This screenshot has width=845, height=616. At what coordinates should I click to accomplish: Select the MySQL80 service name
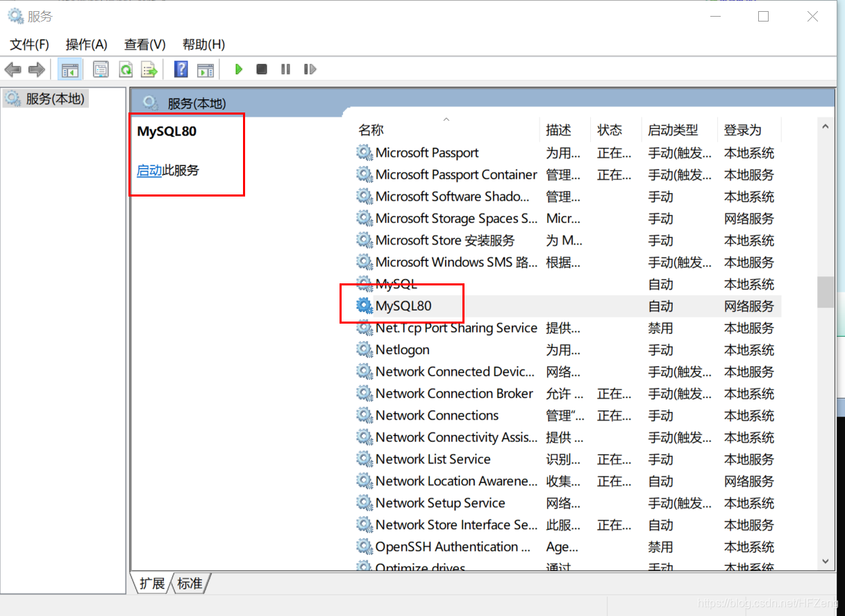coord(403,306)
